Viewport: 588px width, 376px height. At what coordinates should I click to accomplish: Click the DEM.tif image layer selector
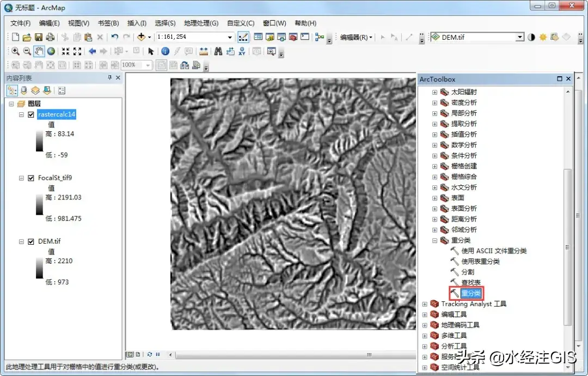(476, 37)
